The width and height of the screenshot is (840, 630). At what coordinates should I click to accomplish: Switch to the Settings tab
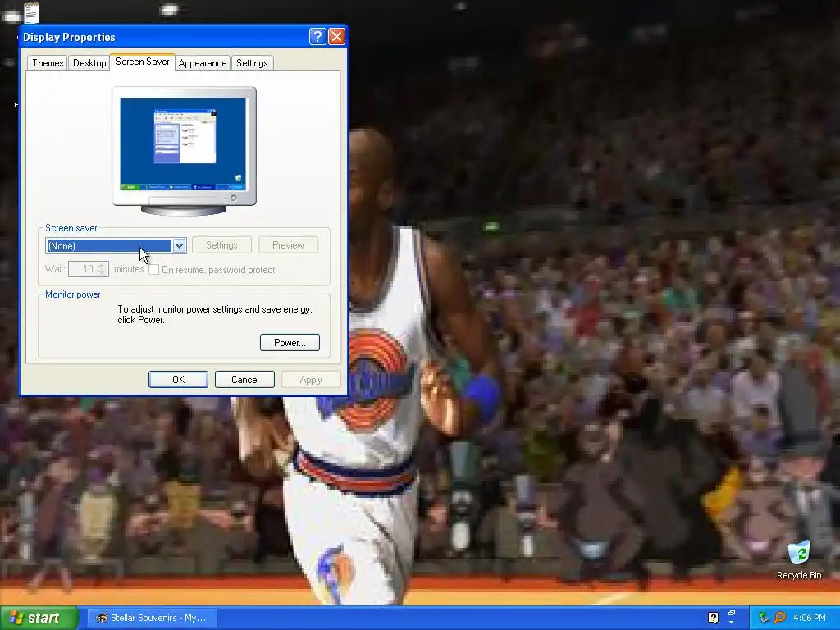[x=252, y=63]
